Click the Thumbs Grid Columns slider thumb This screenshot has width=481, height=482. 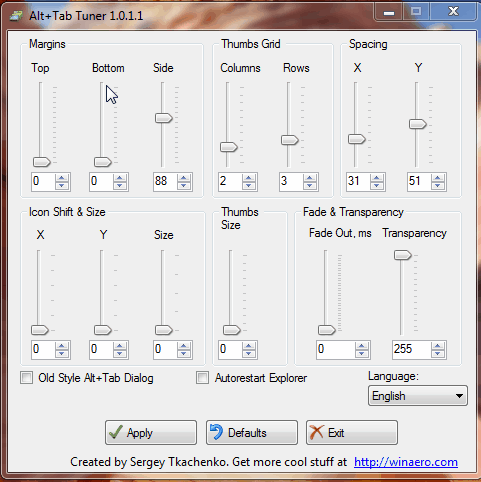229,147
